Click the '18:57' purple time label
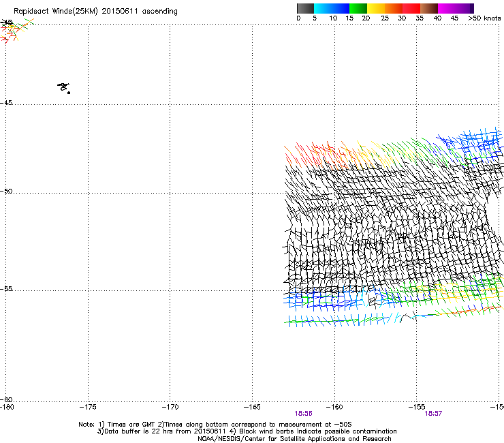 433,414
